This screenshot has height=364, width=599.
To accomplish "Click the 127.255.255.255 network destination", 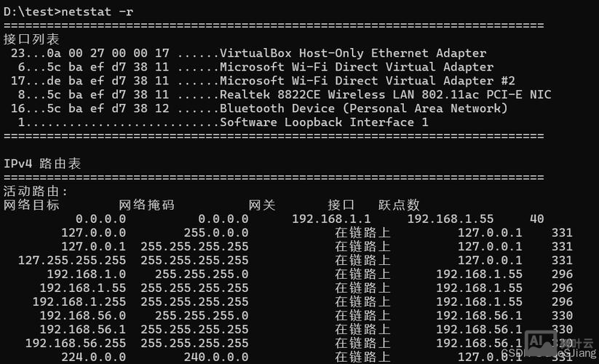I will tap(71, 261).
